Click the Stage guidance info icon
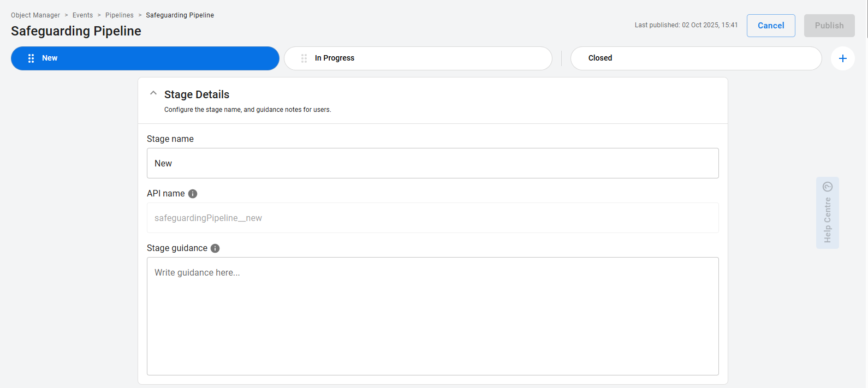 click(215, 248)
